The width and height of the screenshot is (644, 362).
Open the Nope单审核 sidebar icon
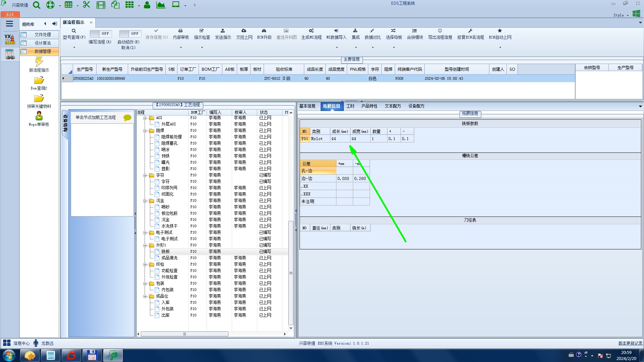click(x=39, y=116)
